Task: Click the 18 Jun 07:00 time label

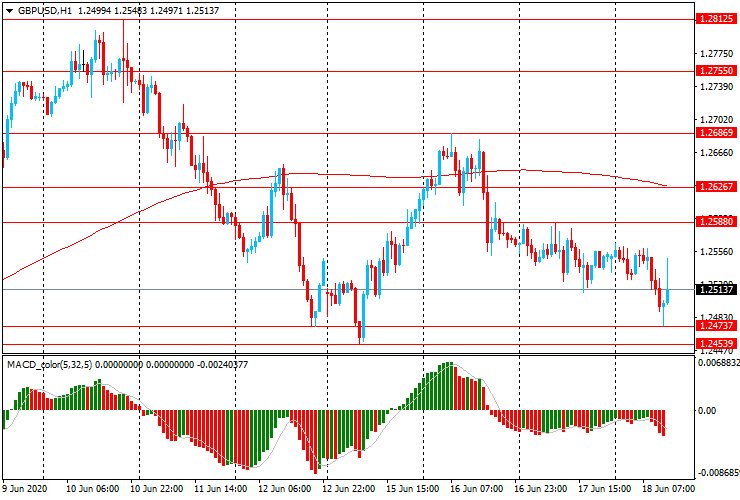Action: coord(669,489)
